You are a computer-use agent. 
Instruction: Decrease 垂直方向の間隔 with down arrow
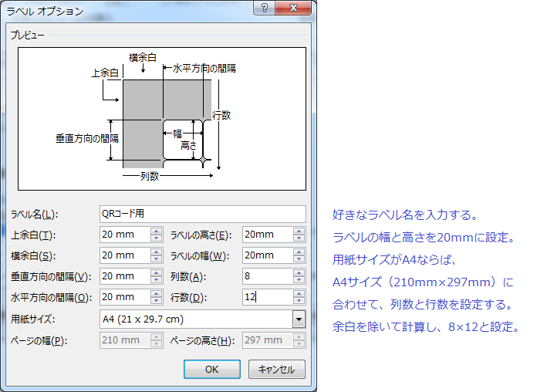point(156,280)
